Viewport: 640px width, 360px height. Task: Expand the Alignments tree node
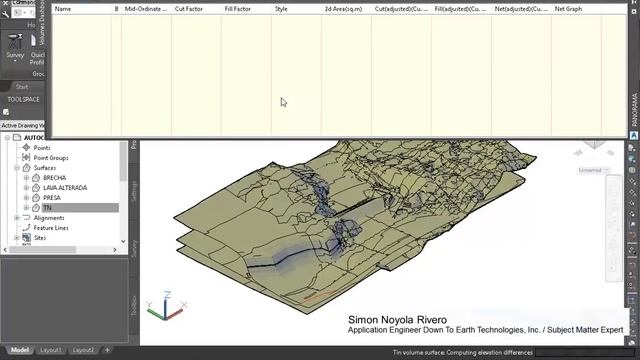[x=17, y=218]
